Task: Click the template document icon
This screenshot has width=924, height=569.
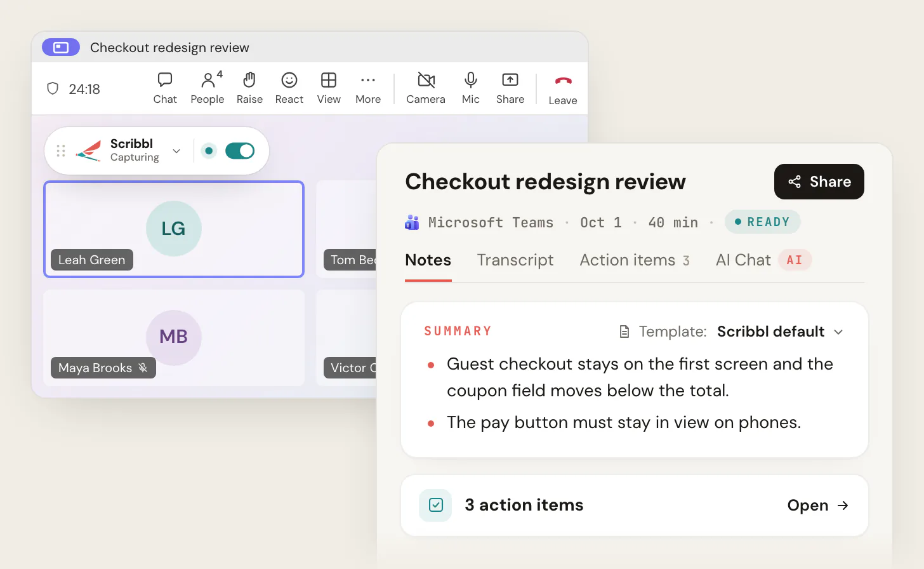Action: pos(624,331)
